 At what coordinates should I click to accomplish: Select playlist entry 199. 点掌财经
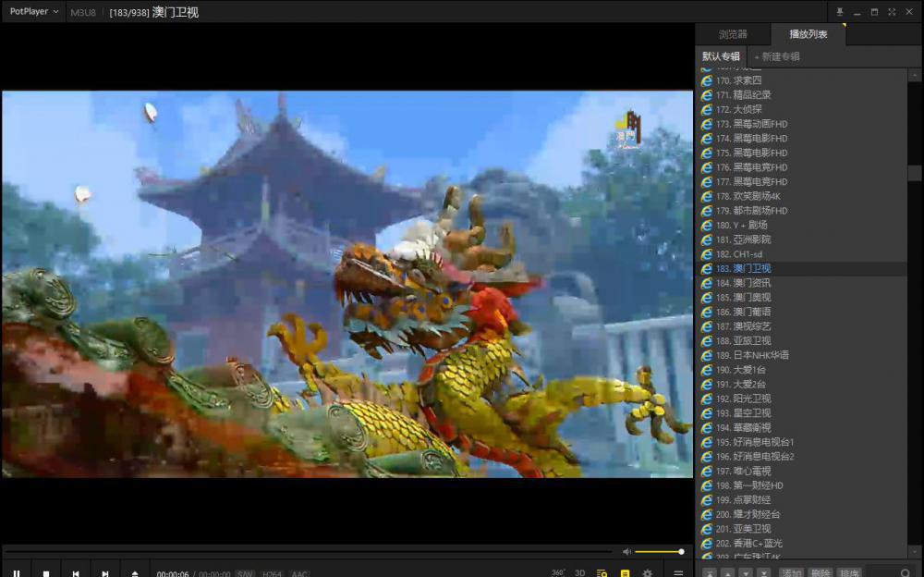click(803, 499)
